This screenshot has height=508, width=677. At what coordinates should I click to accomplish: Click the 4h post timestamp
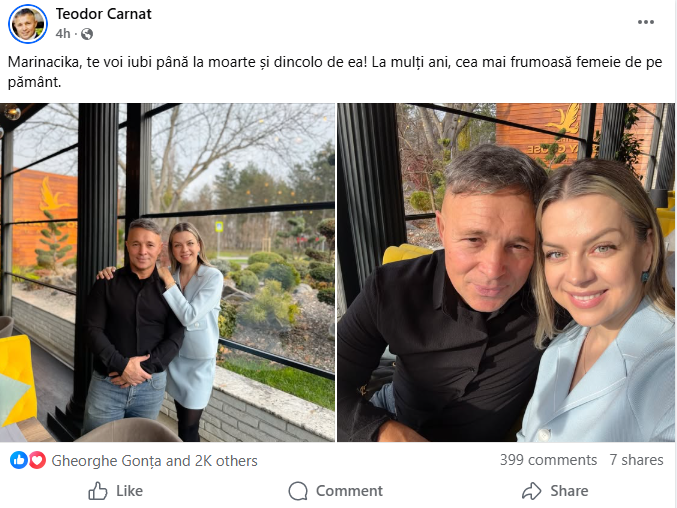tap(63, 34)
